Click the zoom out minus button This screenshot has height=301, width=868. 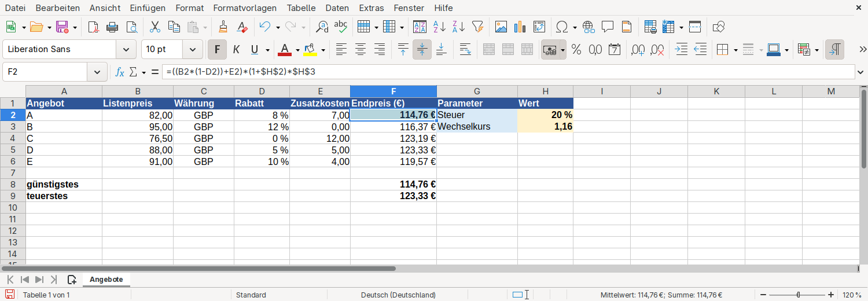(x=763, y=295)
